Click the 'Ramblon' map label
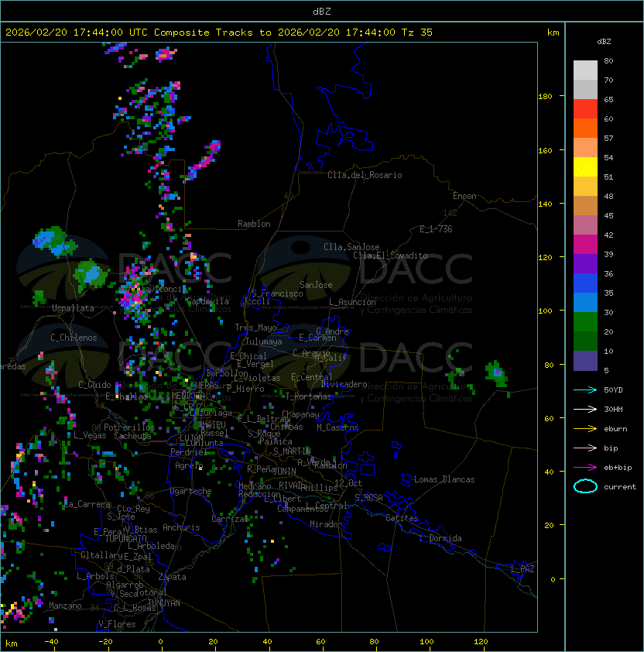644x652 pixels. (254, 224)
